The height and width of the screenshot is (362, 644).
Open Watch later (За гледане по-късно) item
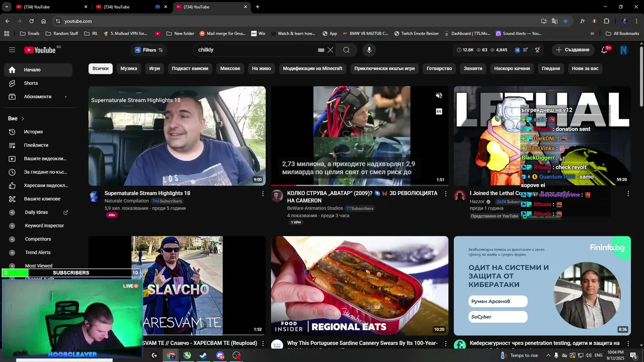click(38, 172)
